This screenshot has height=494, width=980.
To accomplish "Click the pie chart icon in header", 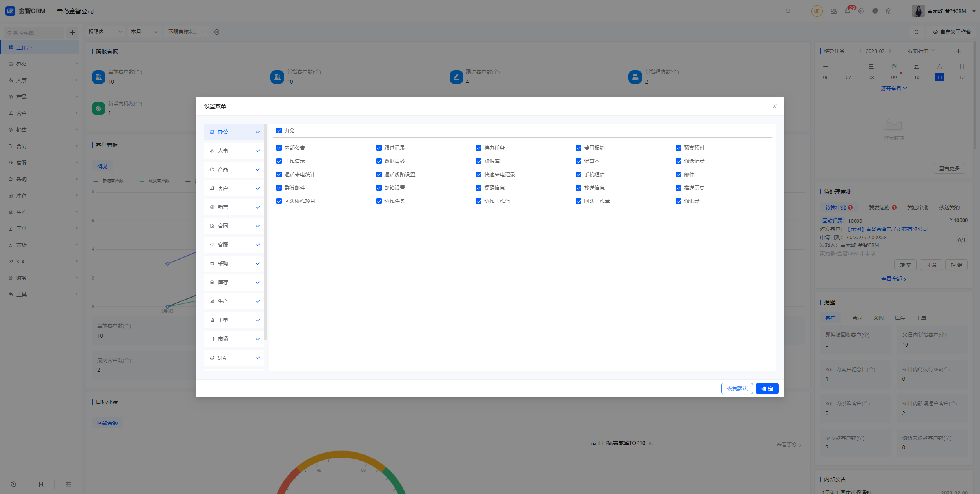I will (875, 11).
